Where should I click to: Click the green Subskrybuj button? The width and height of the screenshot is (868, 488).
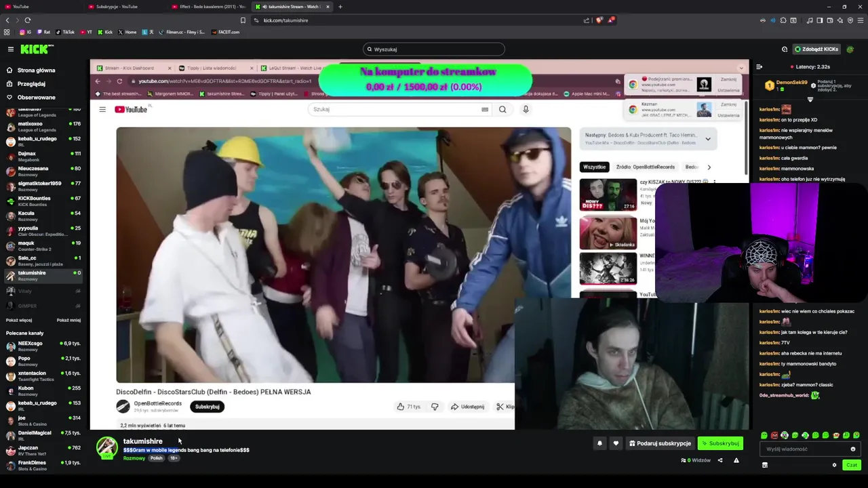point(720,443)
